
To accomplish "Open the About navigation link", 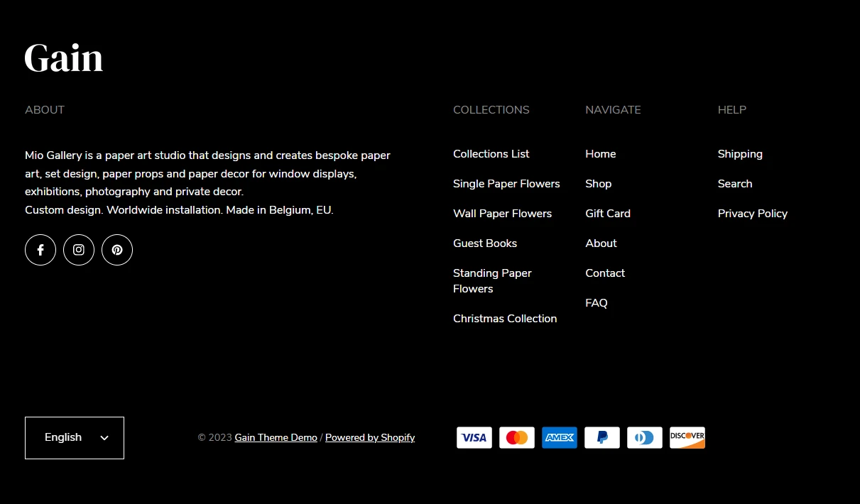I will pyautogui.click(x=602, y=243).
